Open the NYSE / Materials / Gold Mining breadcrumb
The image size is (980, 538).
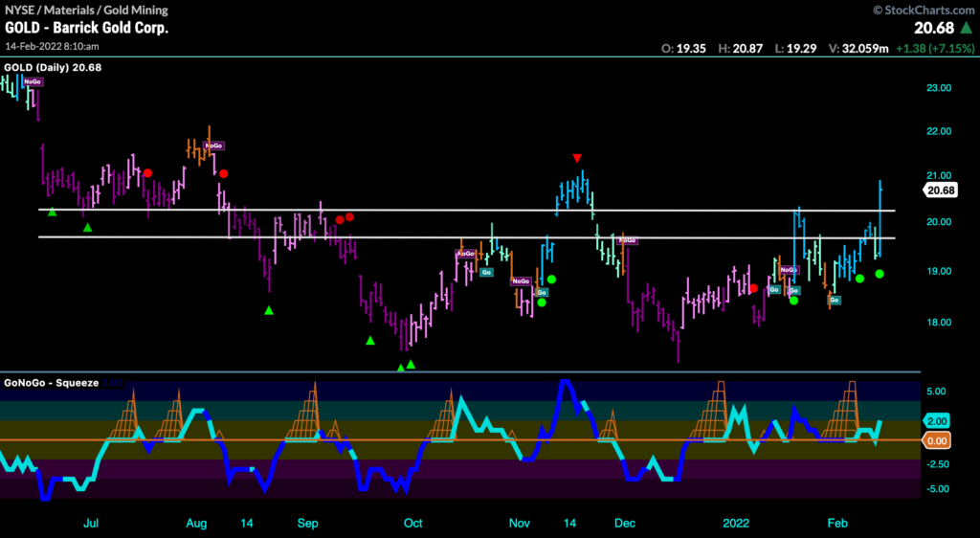click(86, 10)
